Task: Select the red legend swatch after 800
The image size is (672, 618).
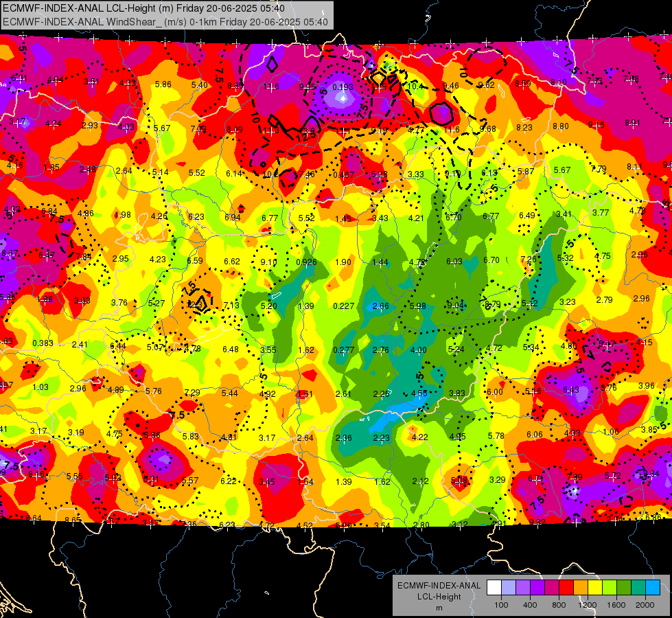Action: pyautogui.click(x=566, y=588)
